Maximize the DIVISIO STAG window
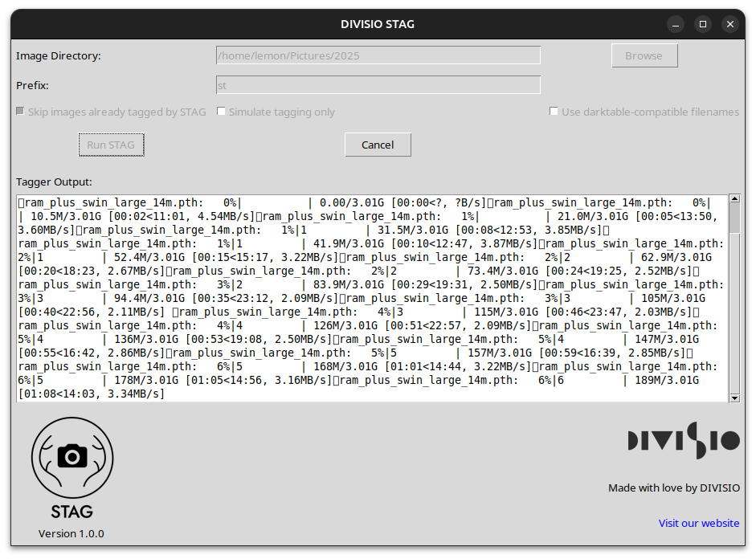 point(703,24)
